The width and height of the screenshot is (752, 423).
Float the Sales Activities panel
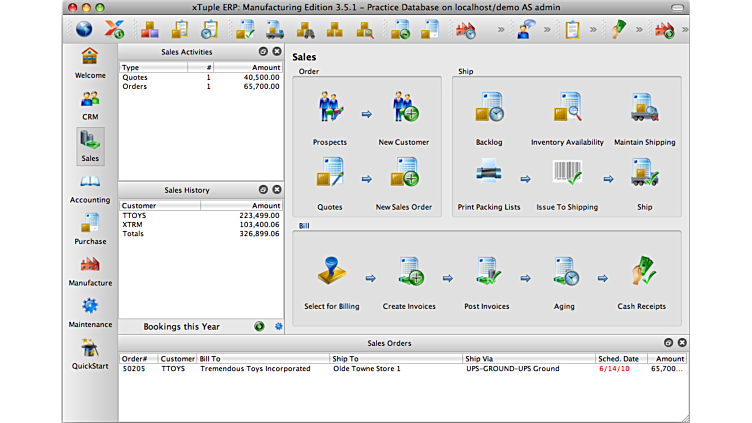click(x=262, y=51)
